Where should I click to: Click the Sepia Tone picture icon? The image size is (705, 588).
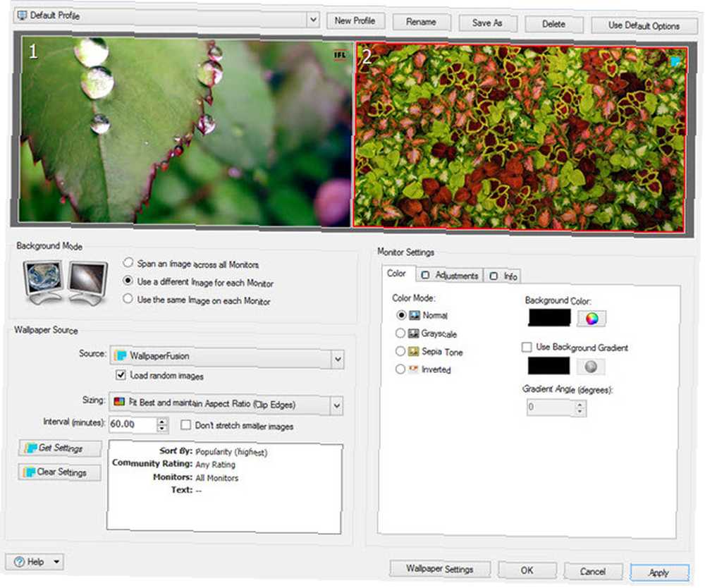coord(413,351)
